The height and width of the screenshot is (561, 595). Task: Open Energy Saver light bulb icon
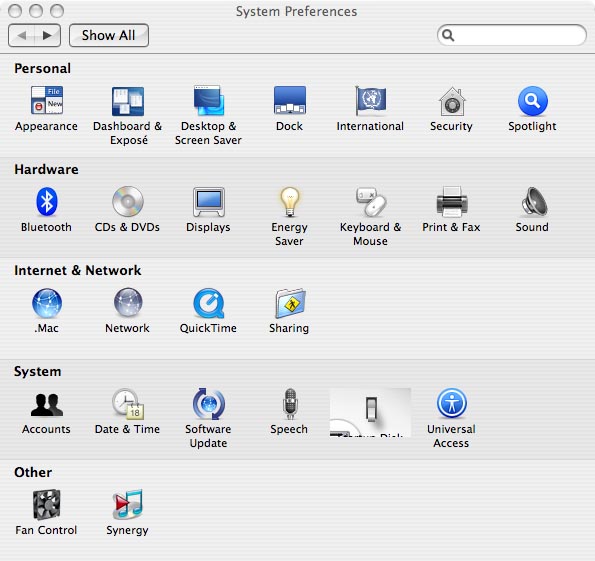click(x=290, y=202)
